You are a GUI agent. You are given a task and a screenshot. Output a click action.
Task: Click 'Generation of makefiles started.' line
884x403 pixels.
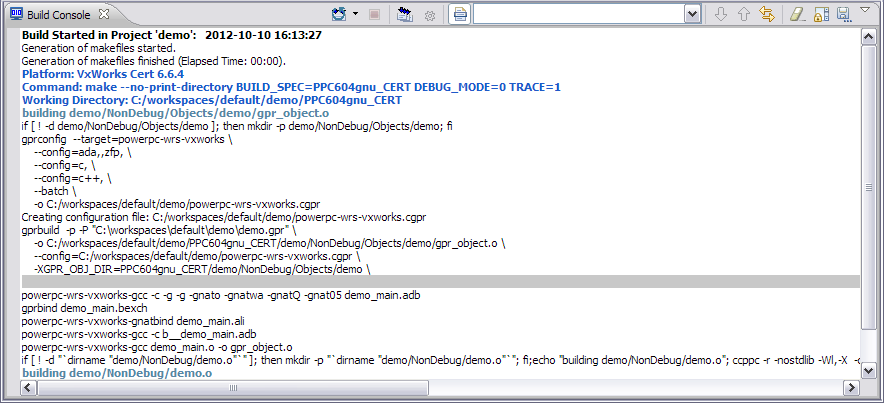click(x=99, y=48)
